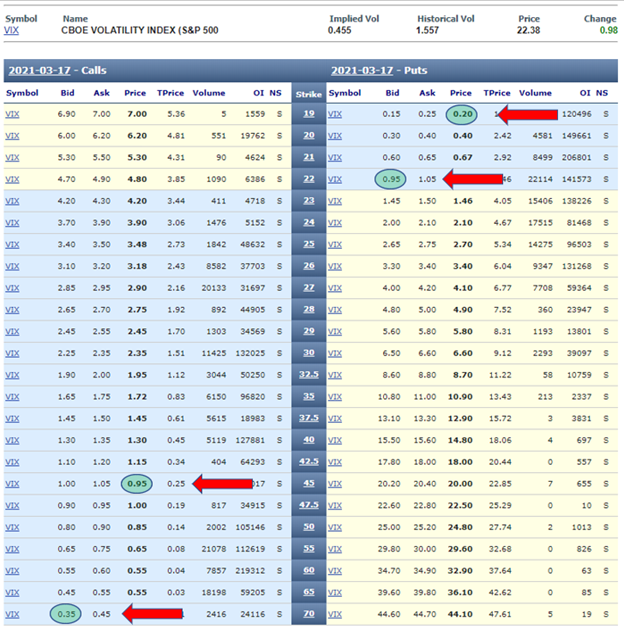Click calls table TPrice column header
Image resolution: width=624 pixels, height=630 pixels.
tap(170, 93)
